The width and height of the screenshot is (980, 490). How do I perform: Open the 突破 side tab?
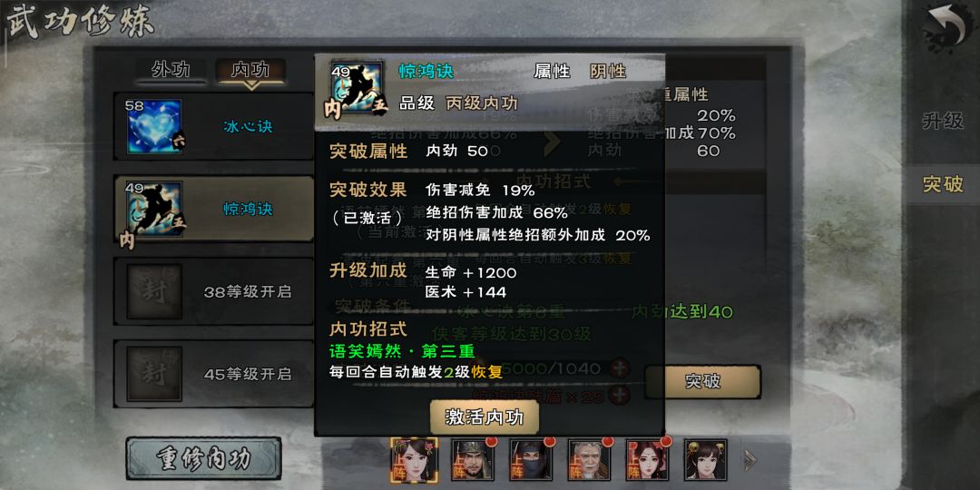click(943, 184)
